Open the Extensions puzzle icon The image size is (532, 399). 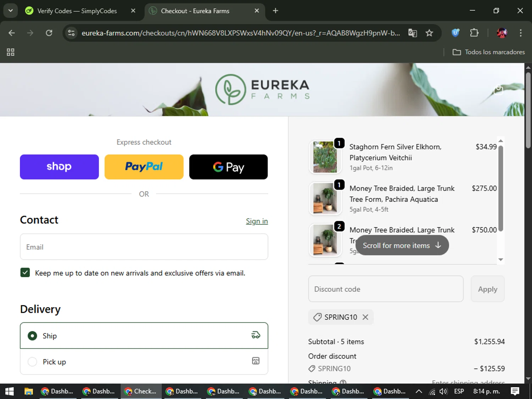coord(474,33)
